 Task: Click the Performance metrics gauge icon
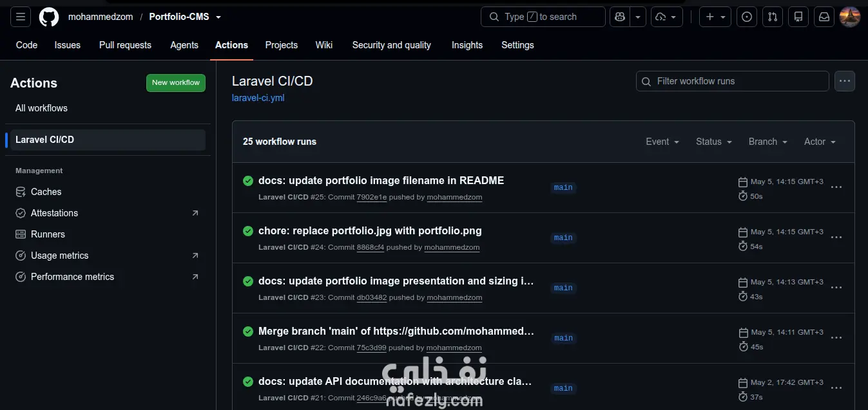pyautogui.click(x=20, y=277)
